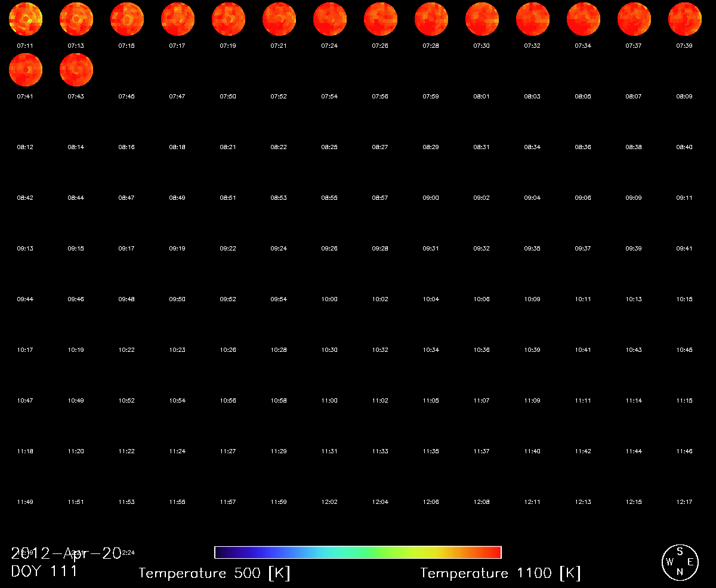The width and height of the screenshot is (716, 588).
Task: Click the 09:00 time label
Action: click(431, 197)
